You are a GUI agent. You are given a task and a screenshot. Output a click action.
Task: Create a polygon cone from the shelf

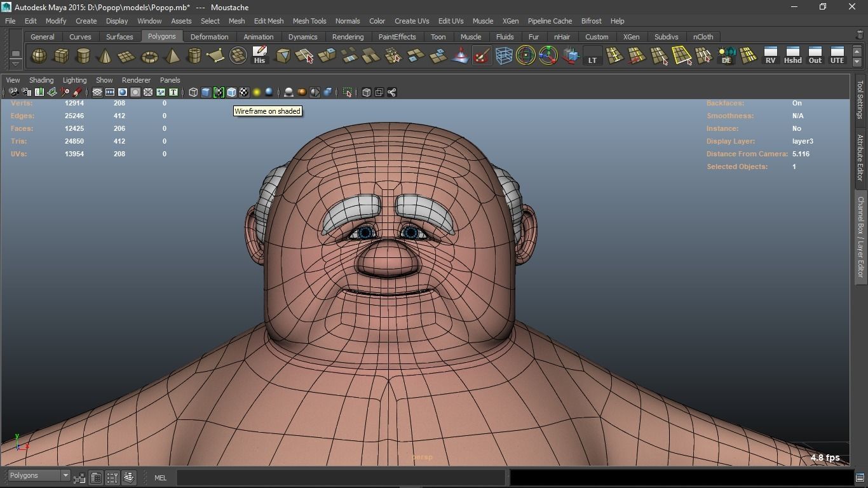coord(105,56)
